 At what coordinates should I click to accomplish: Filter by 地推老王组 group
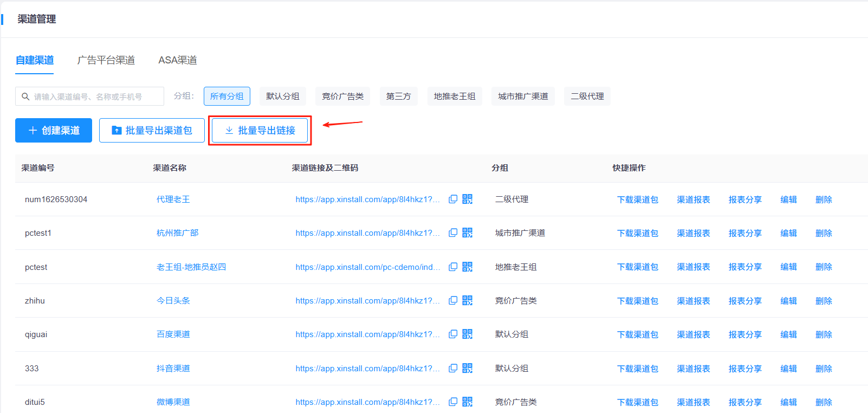[455, 96]
